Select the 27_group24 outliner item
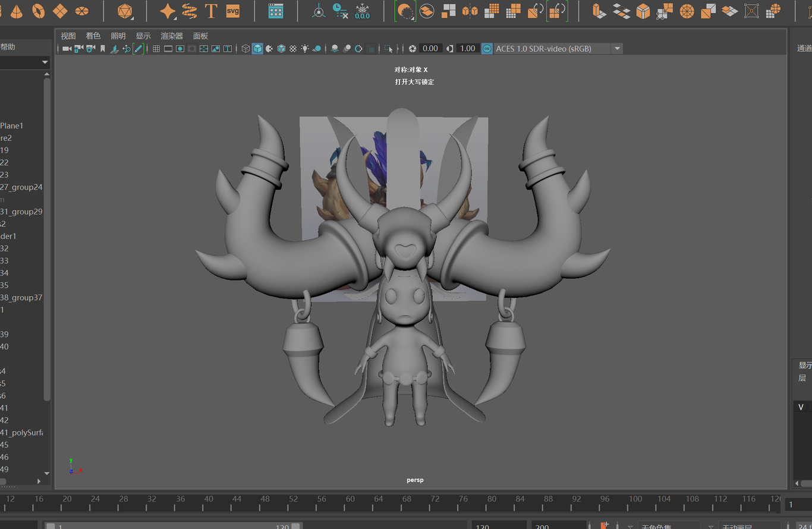Viewport: 812px width, 529px height. pyautogui.click(x=21, y=187)
